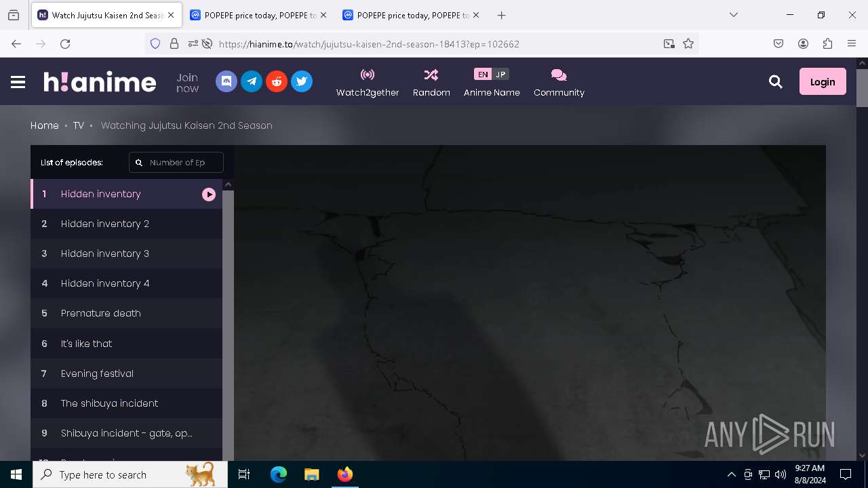This screenshot has width=868, height=488.
Task: Show hidden system tray icons
Action: (731, 474)
